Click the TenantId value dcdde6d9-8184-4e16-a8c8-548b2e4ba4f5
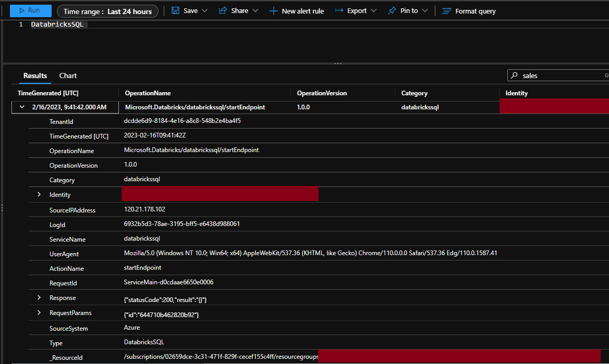The image size is (609, 364). pyautogui.click(x=182, y=121)
